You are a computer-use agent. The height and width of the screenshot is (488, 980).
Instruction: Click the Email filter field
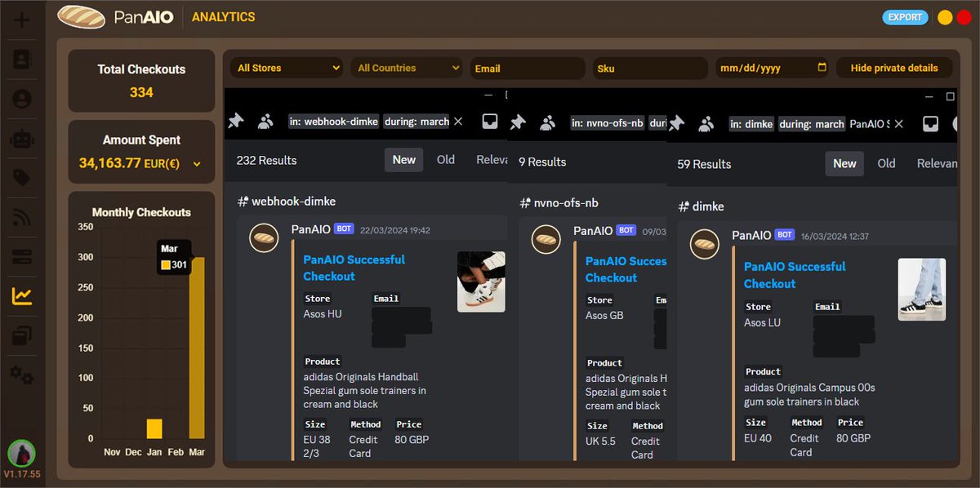pos(528,68)
